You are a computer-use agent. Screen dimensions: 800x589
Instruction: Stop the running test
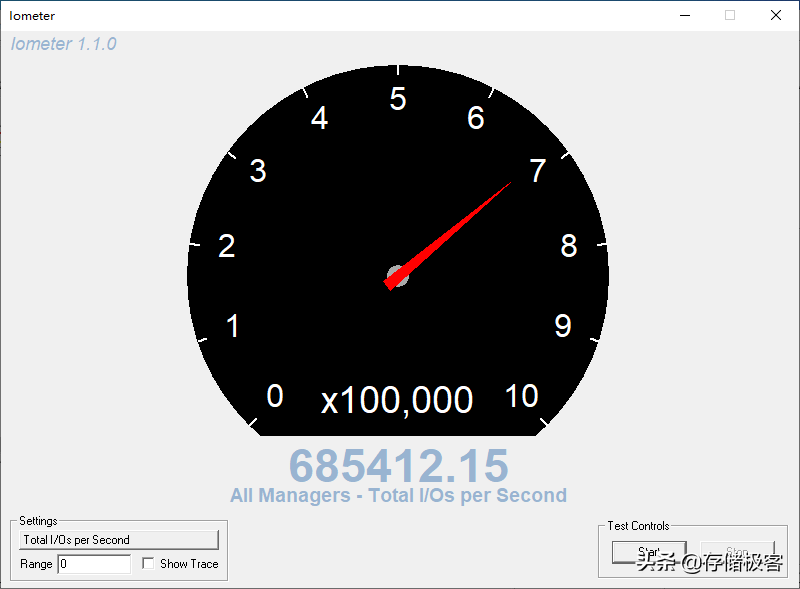tap(737, 553)
